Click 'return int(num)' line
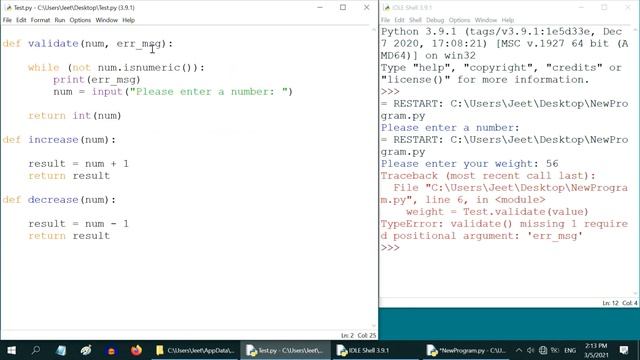 [x=75, y=116]
